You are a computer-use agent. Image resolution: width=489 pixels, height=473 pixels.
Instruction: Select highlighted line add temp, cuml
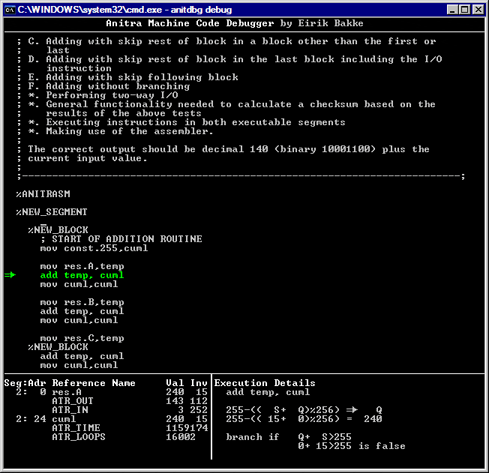tap(82, 275)
